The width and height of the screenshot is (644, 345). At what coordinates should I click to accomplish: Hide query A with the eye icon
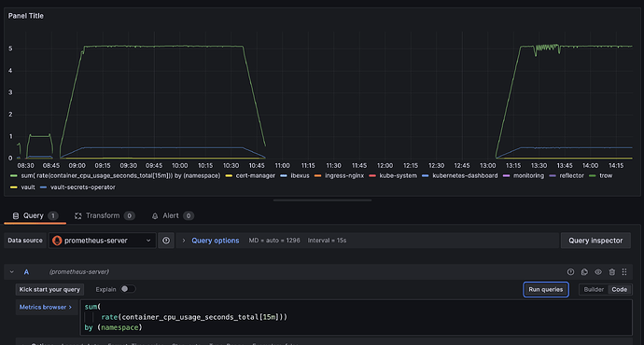[x=598, y=272]
